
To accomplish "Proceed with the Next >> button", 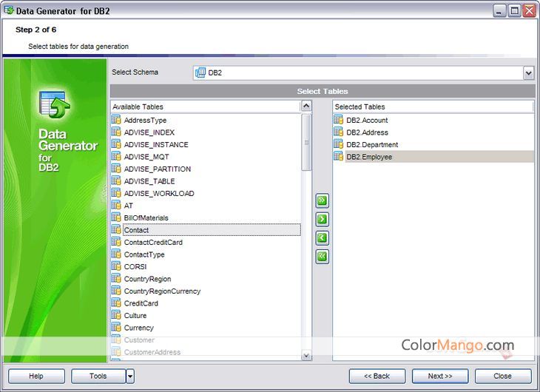I will (440, 376).
